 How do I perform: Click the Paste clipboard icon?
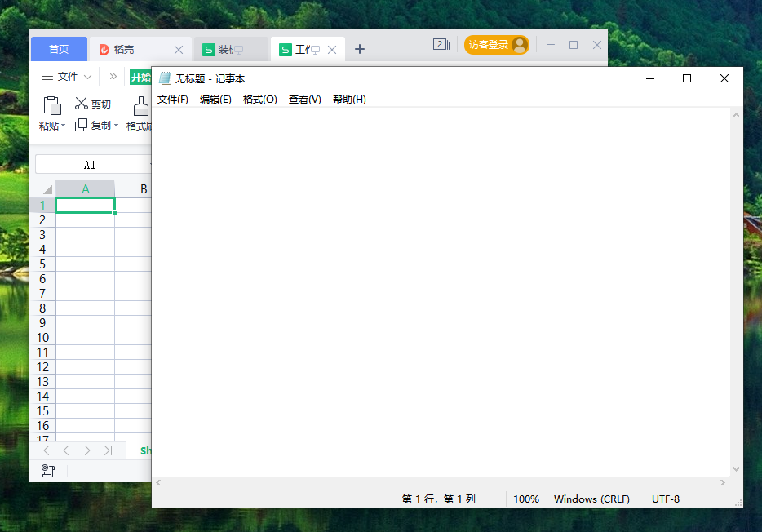tap(51, 105)
